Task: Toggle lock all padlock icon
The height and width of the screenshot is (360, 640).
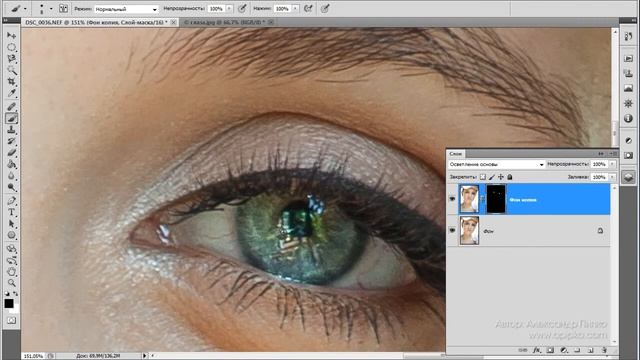Action: tap(510, 177)
